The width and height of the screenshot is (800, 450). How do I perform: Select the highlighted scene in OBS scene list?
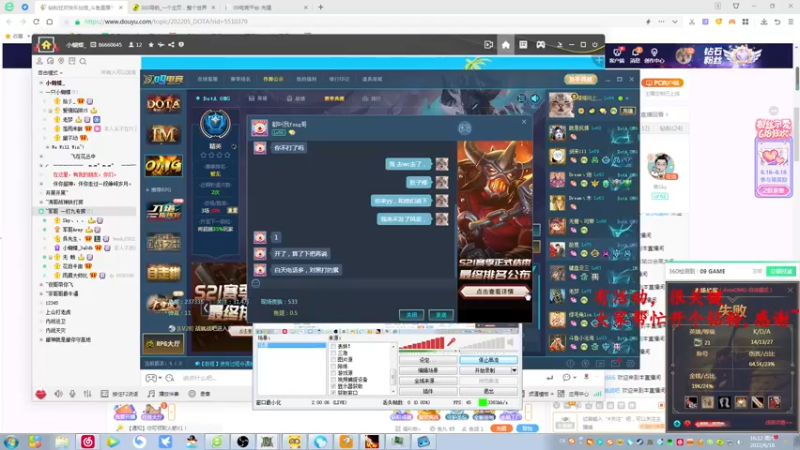click(x=291, y=345)
